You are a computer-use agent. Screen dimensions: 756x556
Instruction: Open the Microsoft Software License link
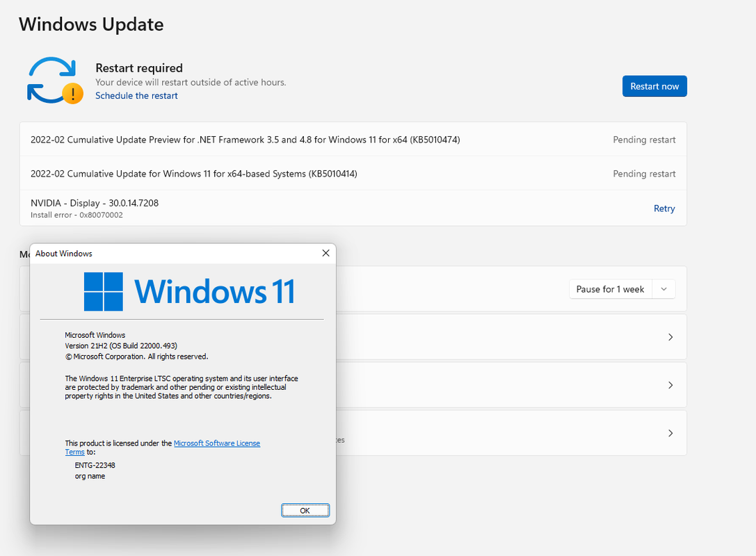click(x=217, y=443)
